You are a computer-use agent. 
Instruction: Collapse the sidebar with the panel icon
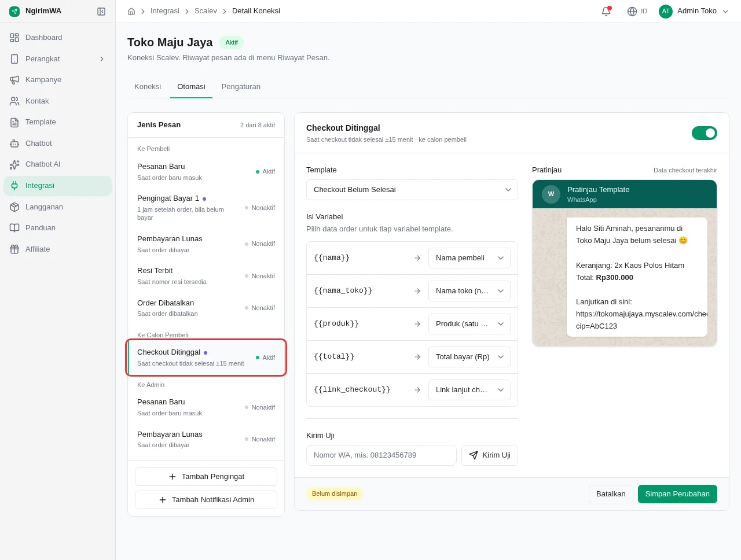(x=101, y=12)
